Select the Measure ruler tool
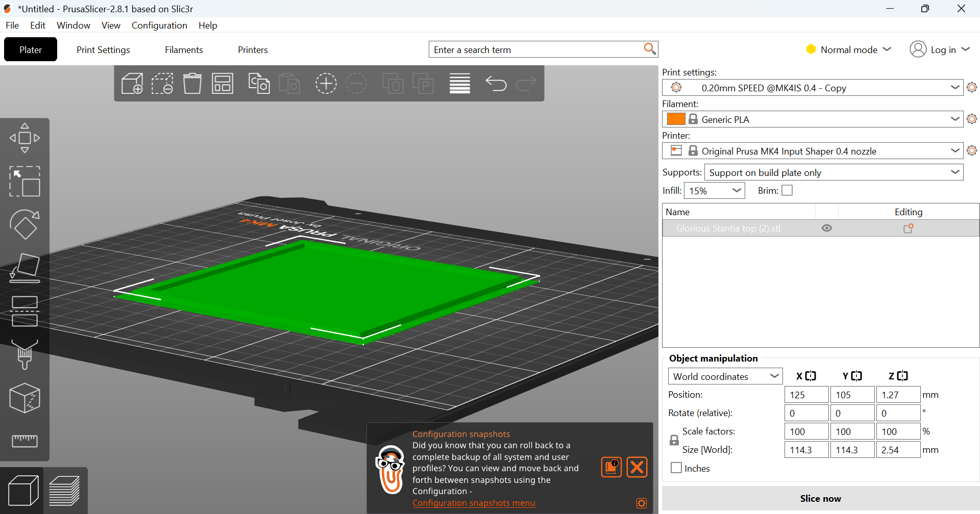The width and height of the screenshot is (980, 514). 24,441
